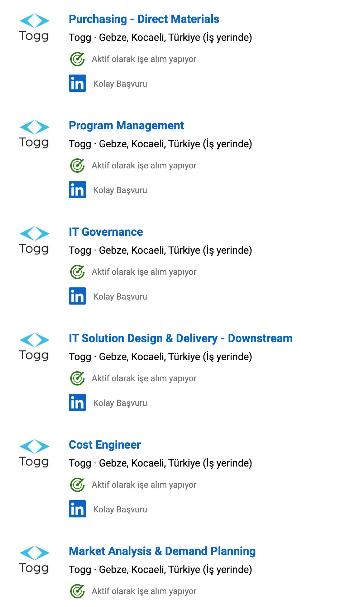This screenshot has width=364, height=607.
Task: Click the Togg Gebze location line under Cost Engineer
Action: coord(160,463)
